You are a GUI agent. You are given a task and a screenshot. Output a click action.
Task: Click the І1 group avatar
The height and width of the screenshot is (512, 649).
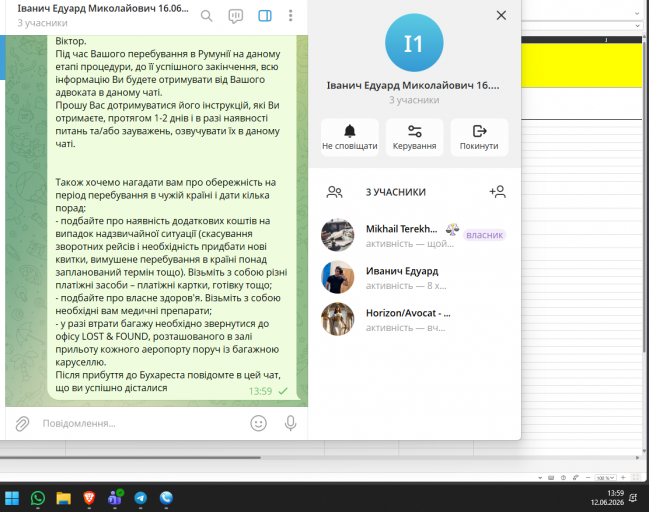tap(414, 43)
